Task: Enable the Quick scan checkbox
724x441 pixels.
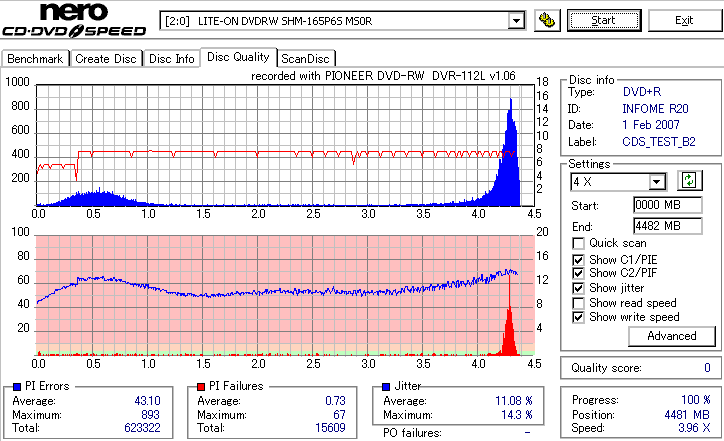Action: (578, 243)
